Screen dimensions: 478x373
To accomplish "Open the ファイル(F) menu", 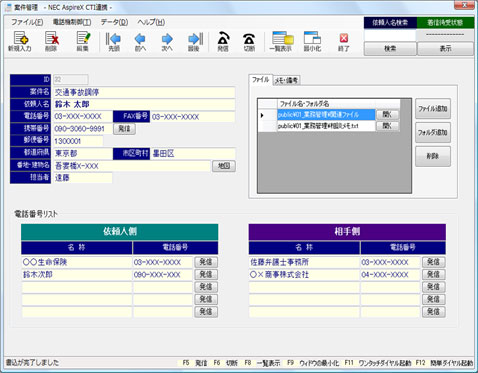I will pos(27,22).
